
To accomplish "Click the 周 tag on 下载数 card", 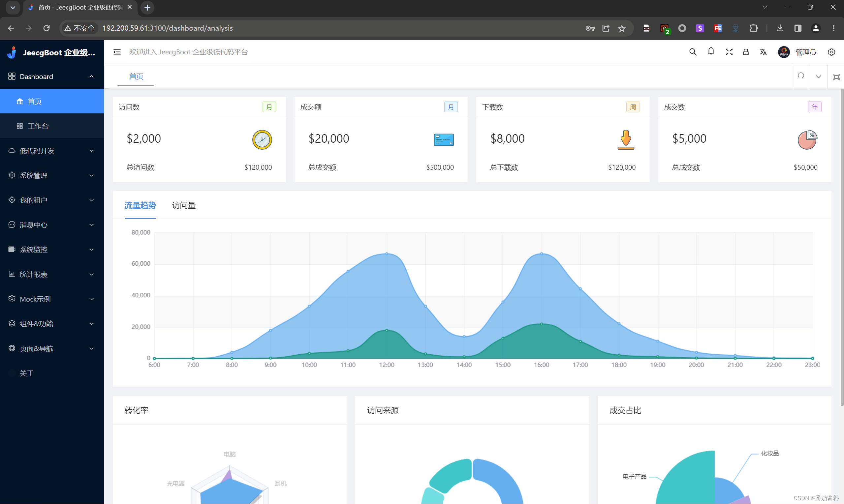I will click(x=633, y=107).
